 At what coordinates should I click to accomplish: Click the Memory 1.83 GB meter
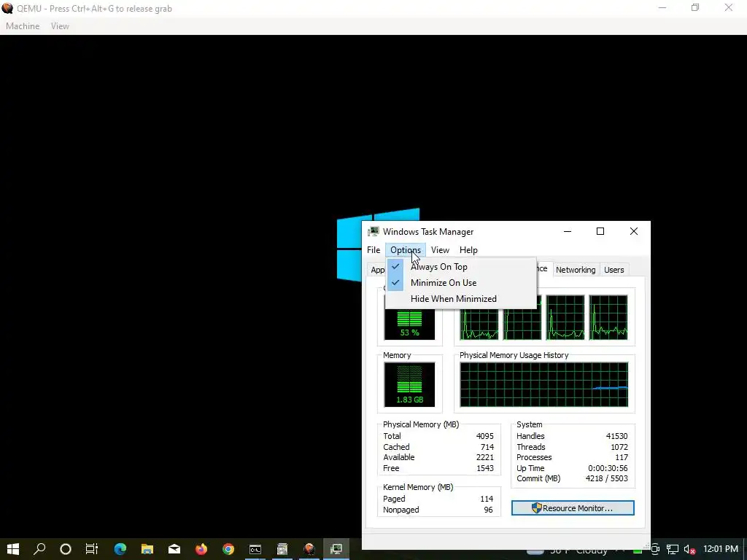pos(409,385)
